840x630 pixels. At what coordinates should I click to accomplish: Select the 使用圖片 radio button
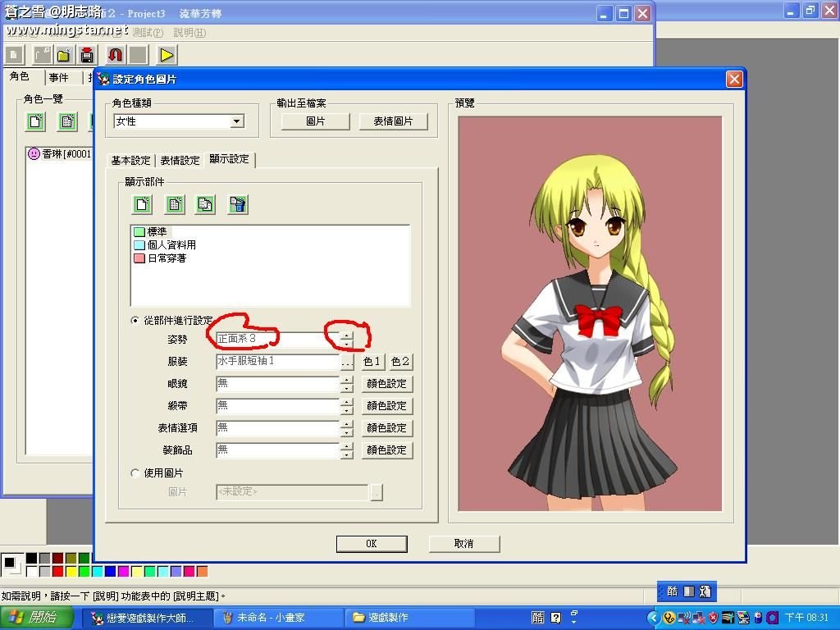135,473
